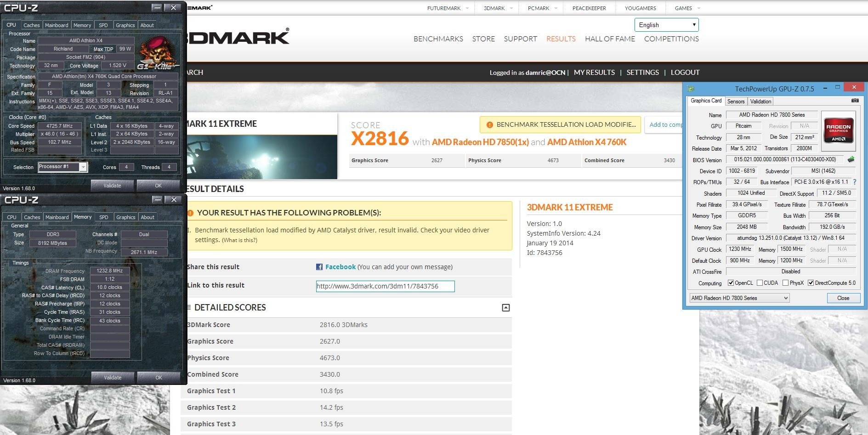Toggle the CUDA checkbox in GPU-Z

(x=760, y=283)
